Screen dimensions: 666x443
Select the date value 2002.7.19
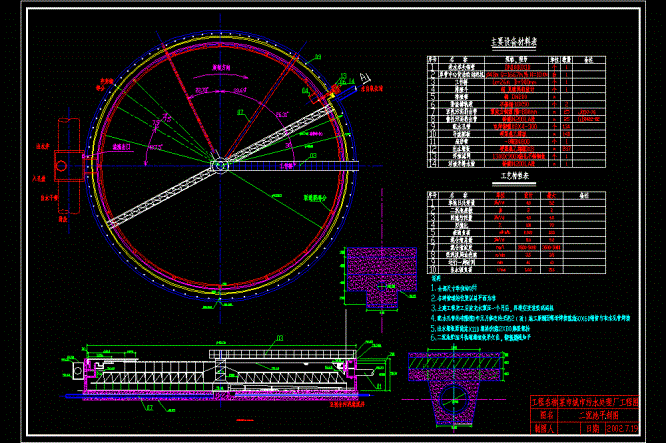[x=622, y=428]
